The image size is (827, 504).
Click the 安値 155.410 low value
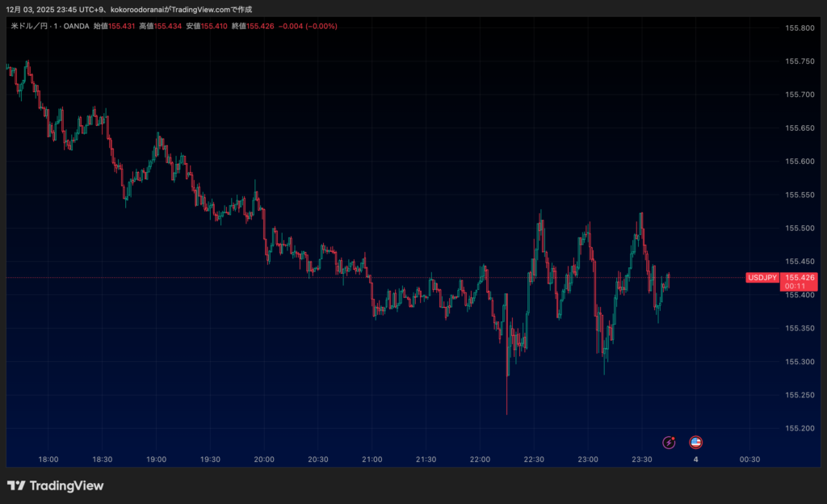click(x=204, y=26)
